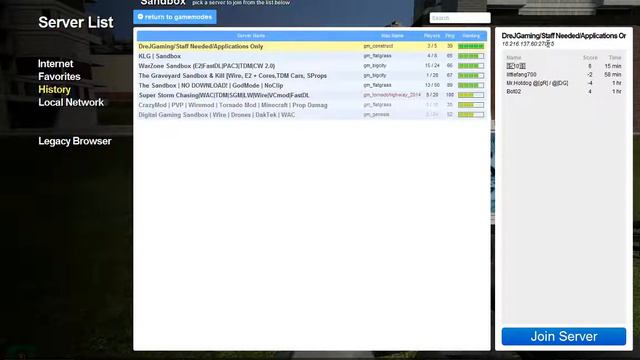Click the player list Name column header

pos(513,58)
